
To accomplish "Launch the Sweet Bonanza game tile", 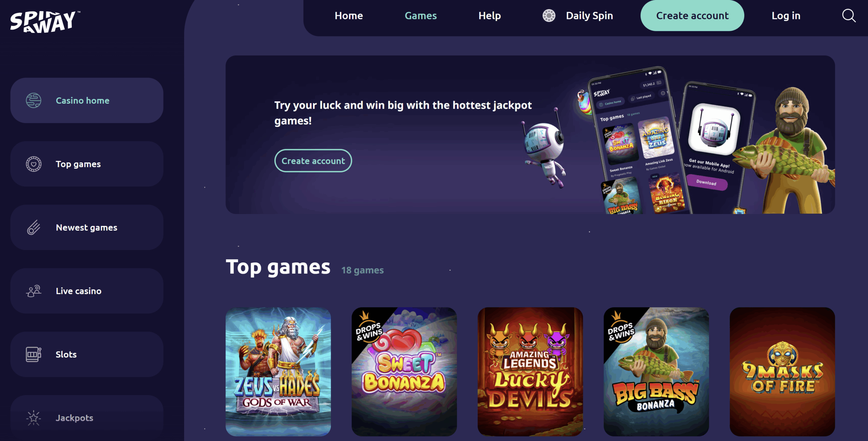I will 404,372.
